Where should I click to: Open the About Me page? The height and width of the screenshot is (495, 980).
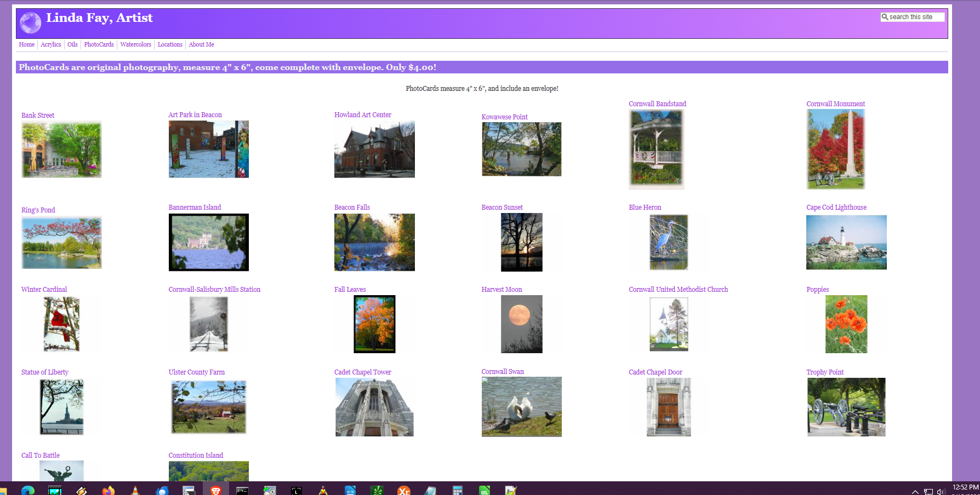201,44
